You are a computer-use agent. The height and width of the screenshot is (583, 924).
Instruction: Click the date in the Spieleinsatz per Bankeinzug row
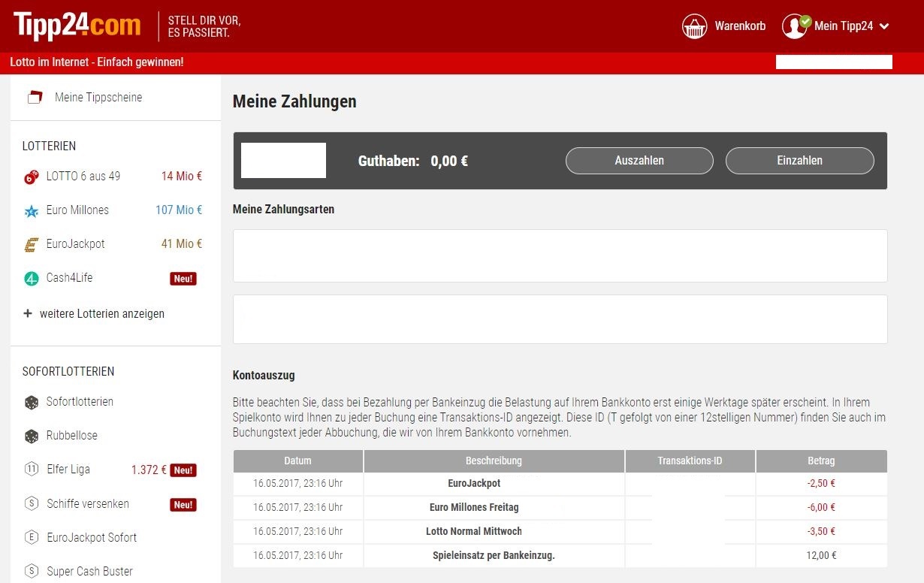pyautogui.click(x=297, y=555)
